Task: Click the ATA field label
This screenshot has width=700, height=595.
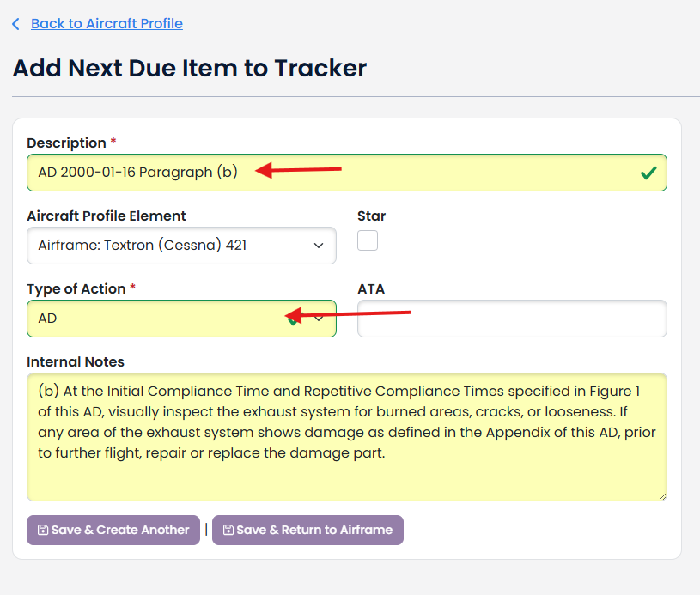Action: tap(371, 289)
